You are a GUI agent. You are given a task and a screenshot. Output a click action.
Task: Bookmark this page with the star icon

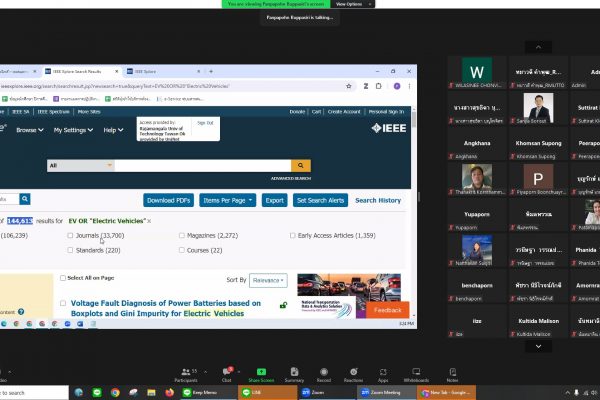pyautogui.click(x=349, y=86)
